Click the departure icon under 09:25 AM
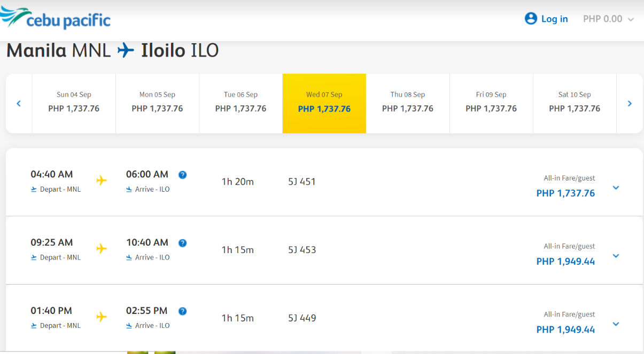Image resolution: width=644 pixels, height=354 pixels. [x=34, y=257]
